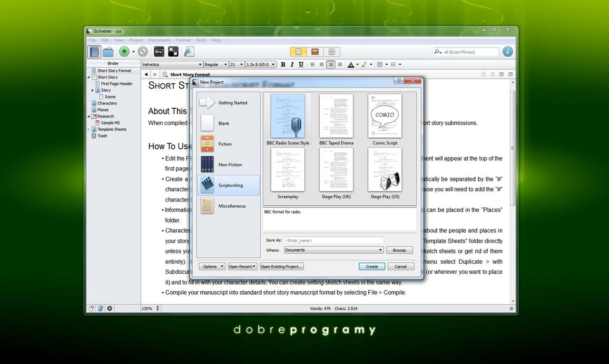
Task: Select Non-Fiction project category
Action: tap(229, 164)
